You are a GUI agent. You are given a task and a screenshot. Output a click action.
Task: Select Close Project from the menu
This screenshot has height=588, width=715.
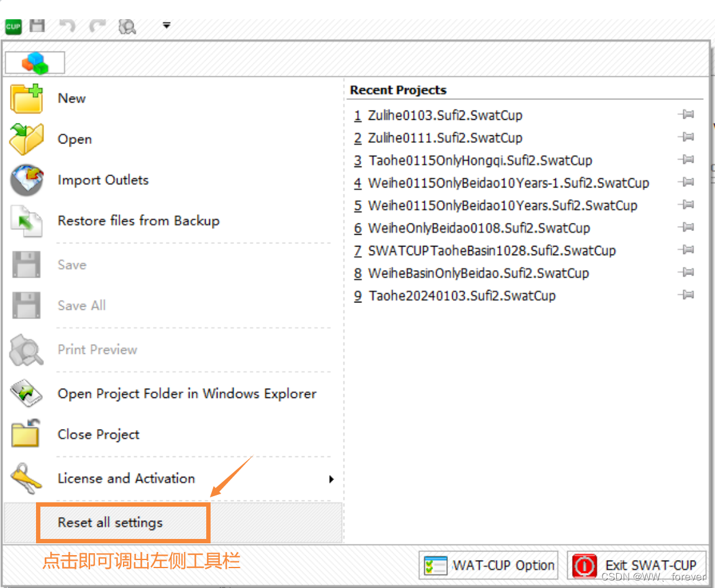[99, 435]
